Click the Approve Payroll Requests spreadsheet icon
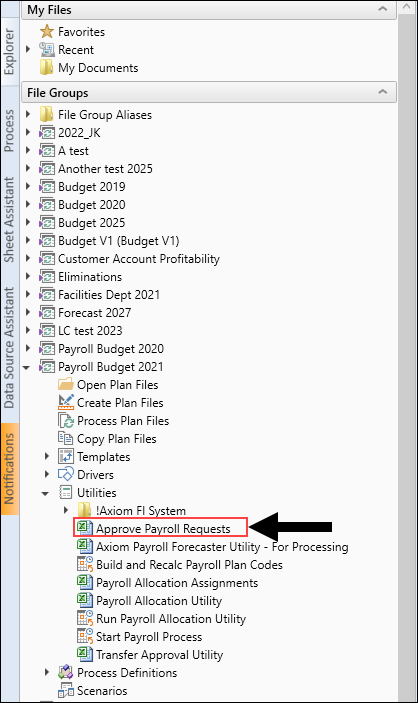 [x=84, y=528]
